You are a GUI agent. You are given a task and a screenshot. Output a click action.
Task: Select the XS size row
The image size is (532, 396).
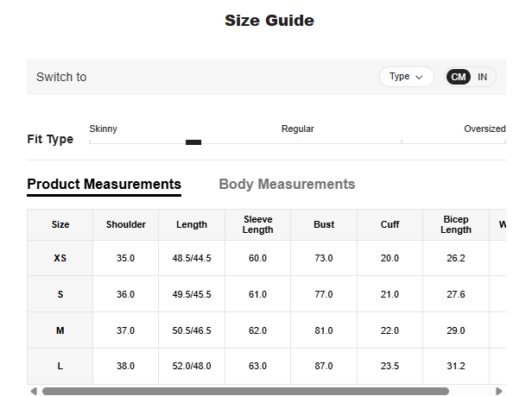(x=60, y=258)
